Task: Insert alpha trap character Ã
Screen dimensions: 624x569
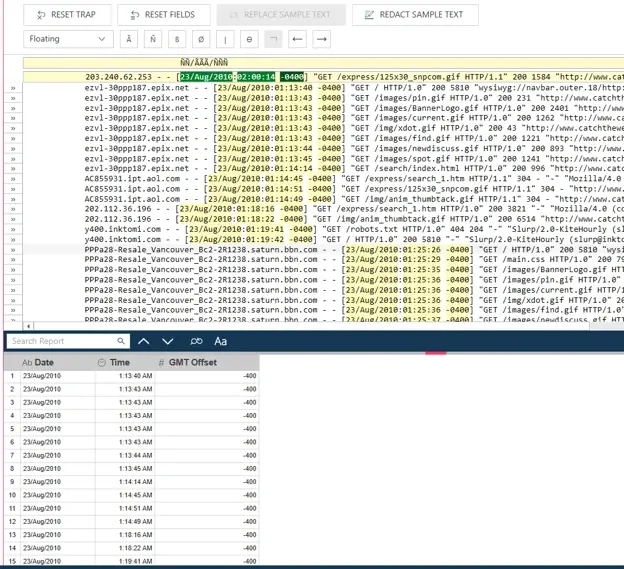Action: click(x=129, y=39)
